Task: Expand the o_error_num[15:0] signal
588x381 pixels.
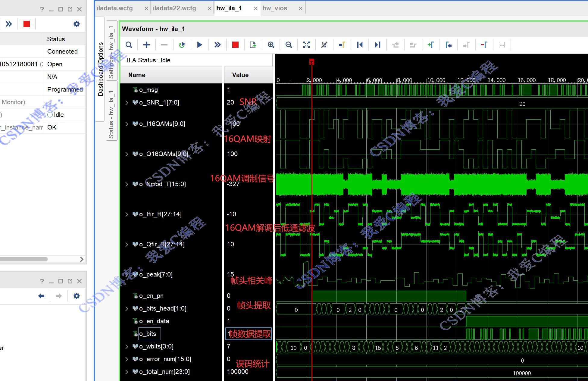Action: (127, 359)
